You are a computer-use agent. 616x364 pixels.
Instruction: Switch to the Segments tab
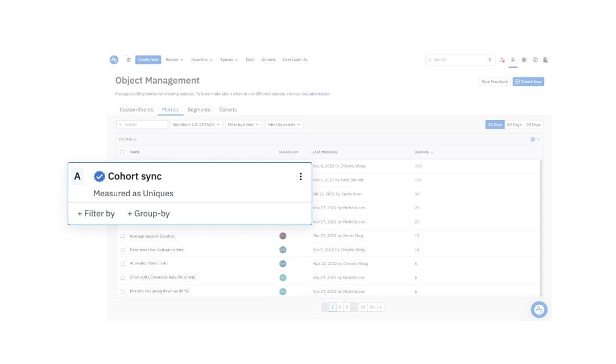tap(199, 110)
